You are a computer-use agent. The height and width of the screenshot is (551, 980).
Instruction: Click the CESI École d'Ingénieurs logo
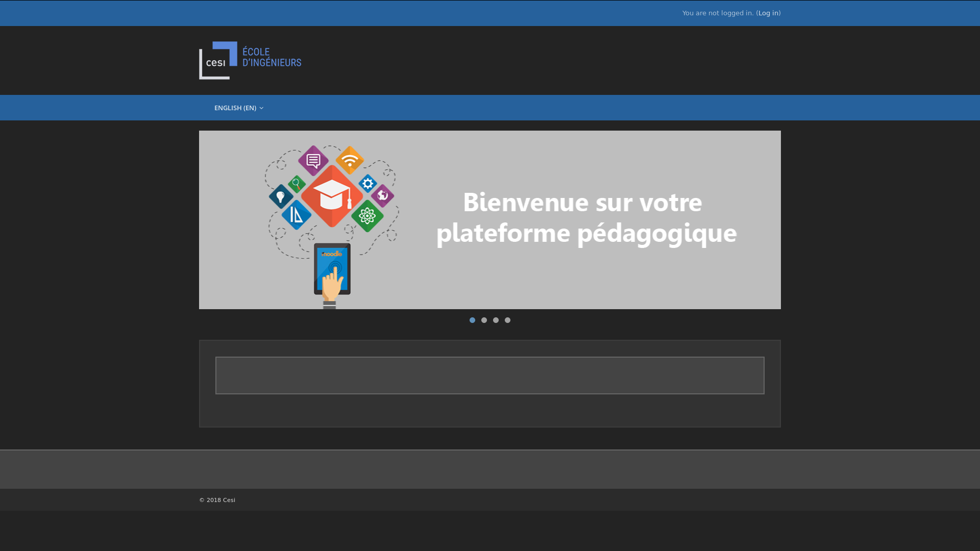pos(250,60)
